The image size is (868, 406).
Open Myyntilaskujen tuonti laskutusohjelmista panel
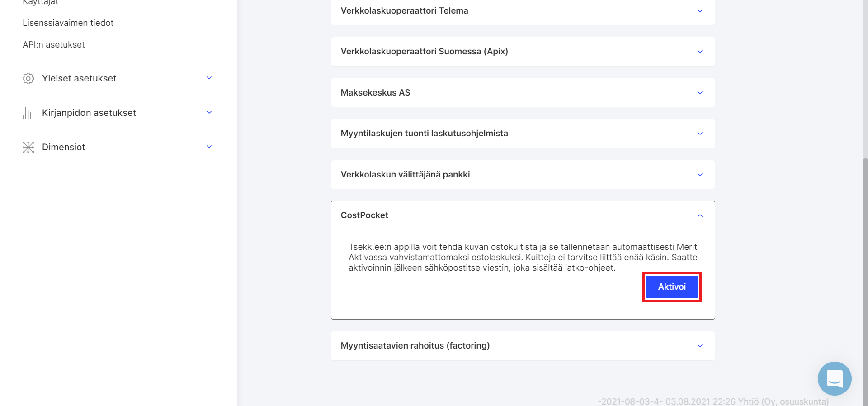(523, 134)
